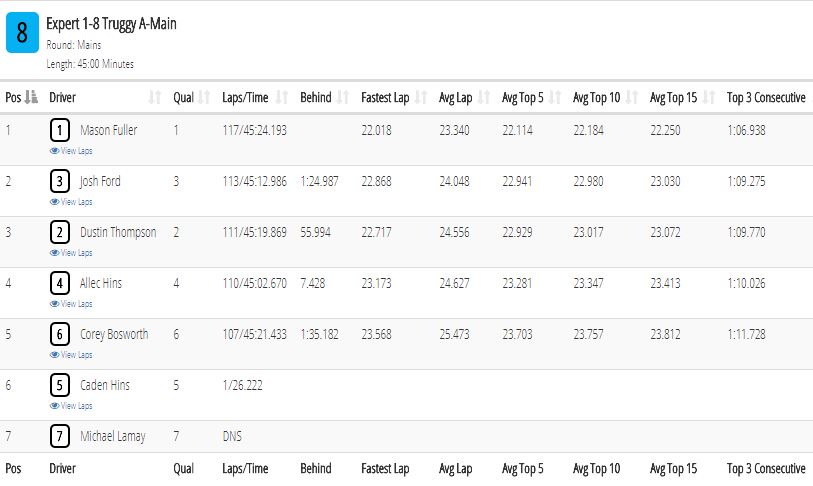Click car number 7 badge for Michael Lamay
Viewport: 813px width, 486px height.
tap(60, 436)
